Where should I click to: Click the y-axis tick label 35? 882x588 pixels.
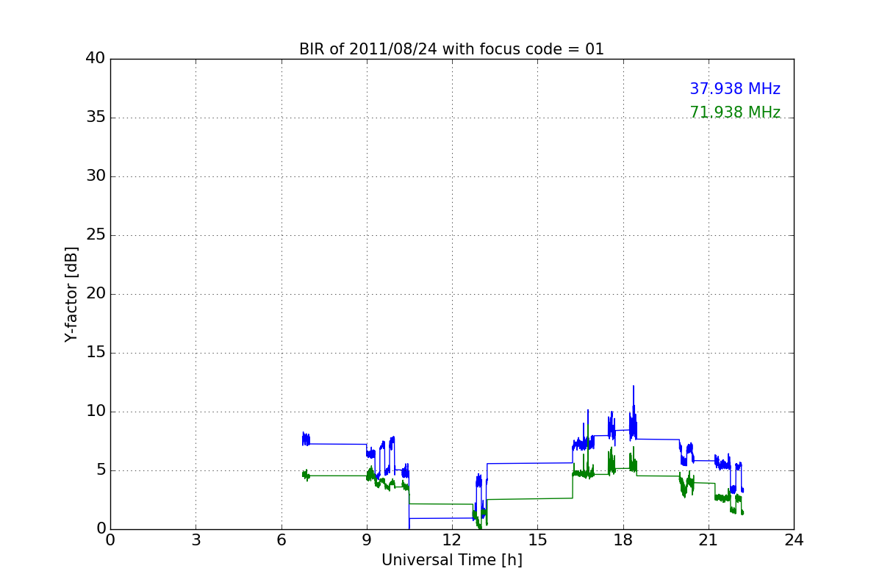pos(96,118)
